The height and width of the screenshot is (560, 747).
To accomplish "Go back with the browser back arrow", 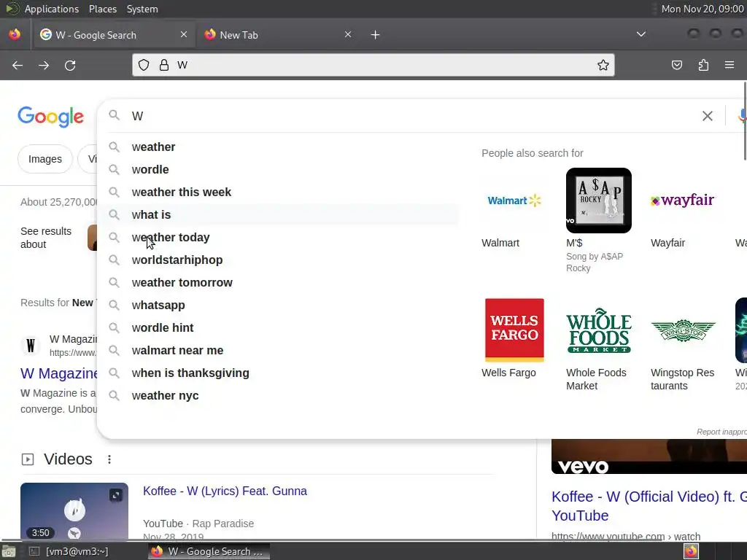I will tap(18, 65).
